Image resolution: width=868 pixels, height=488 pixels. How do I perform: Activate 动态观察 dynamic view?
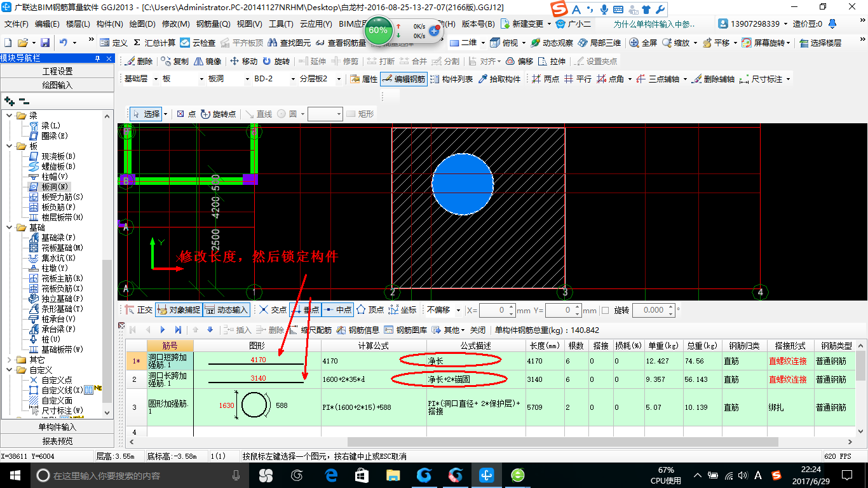[552, 43]
